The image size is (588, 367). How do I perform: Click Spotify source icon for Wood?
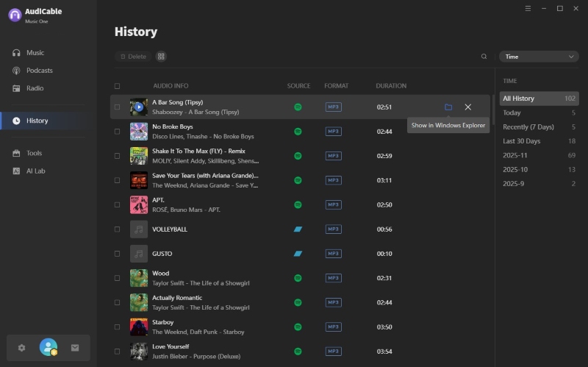click(298, 278)
